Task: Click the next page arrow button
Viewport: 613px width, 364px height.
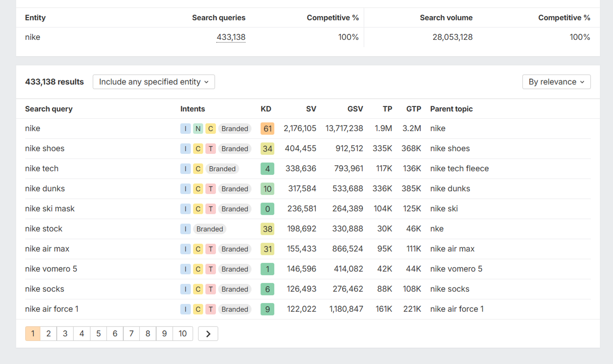Action: (208, 334)
